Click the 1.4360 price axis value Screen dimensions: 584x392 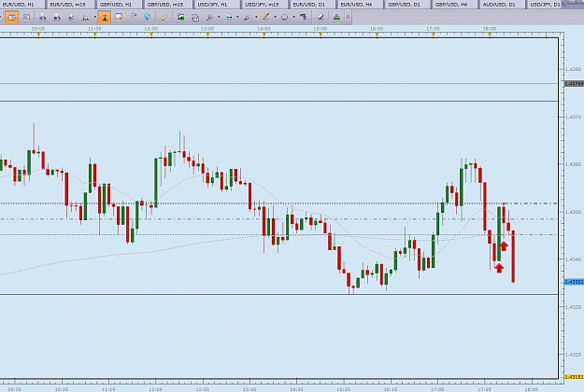[573, 164]
